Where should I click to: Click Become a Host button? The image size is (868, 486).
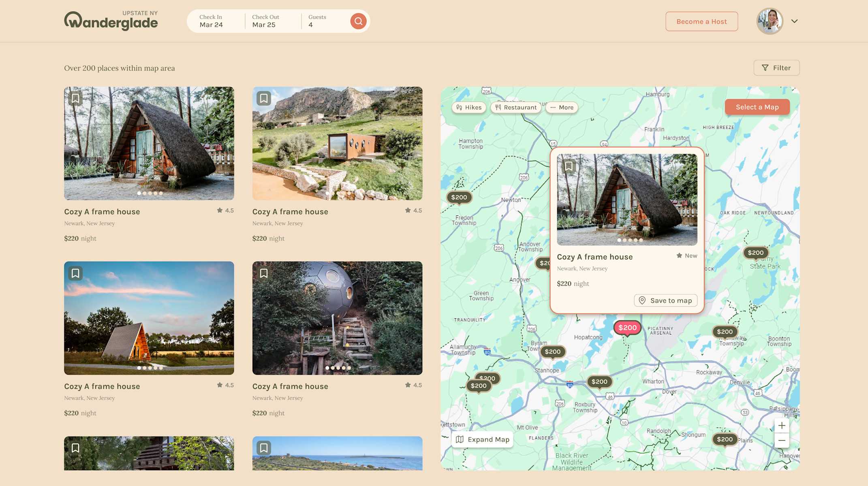(701, 21)
